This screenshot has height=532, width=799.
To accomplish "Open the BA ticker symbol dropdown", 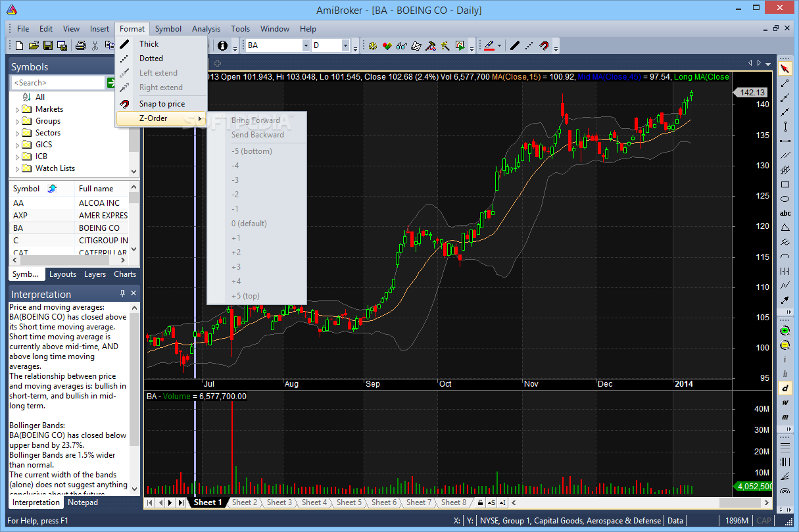I will pos(306,45).
